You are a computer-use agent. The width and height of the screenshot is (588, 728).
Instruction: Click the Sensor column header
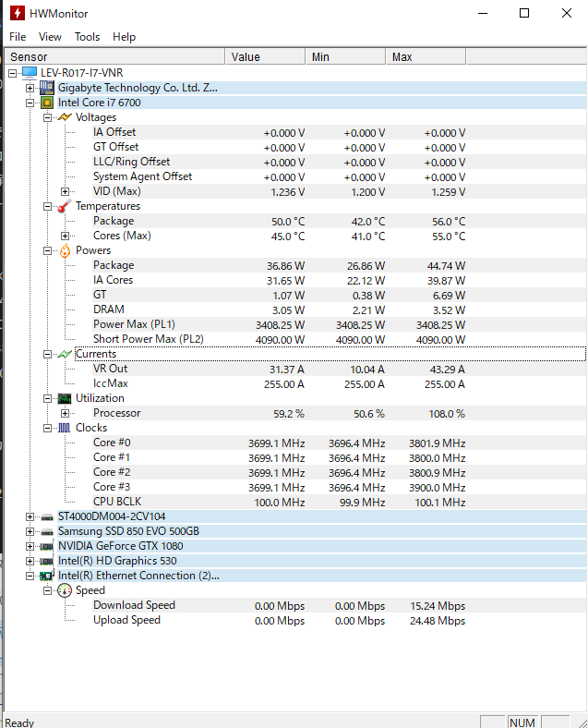pos(114,57)
